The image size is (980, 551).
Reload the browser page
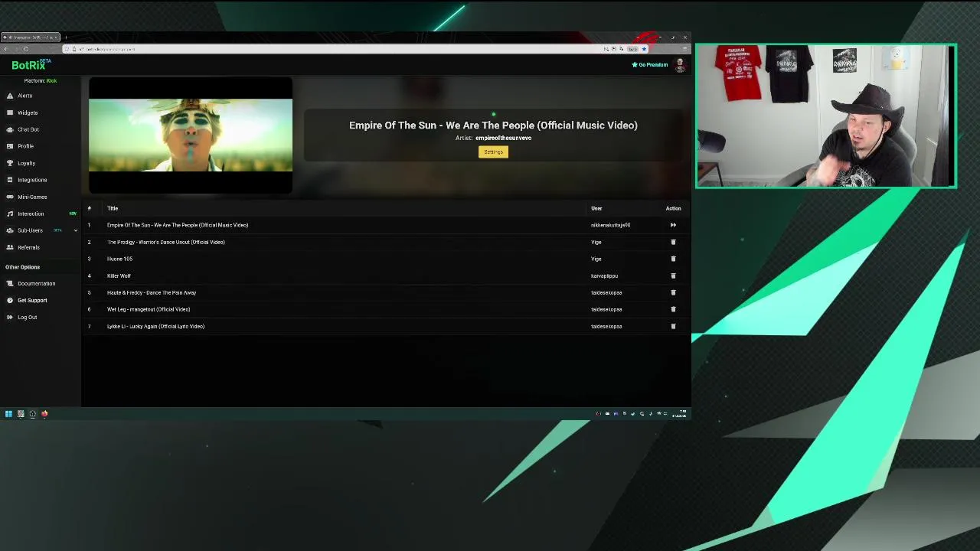pyautogui.click(x=25, y=49)
